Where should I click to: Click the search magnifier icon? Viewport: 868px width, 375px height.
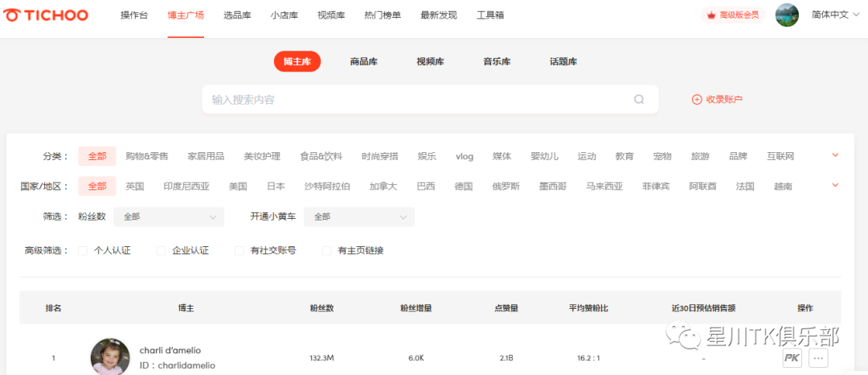[x=639, y=100]
